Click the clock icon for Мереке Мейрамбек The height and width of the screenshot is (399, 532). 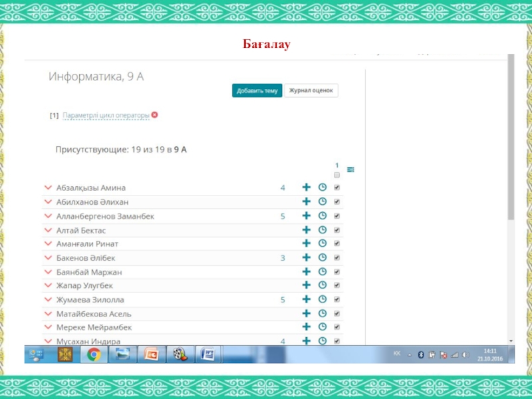(323, 327)
